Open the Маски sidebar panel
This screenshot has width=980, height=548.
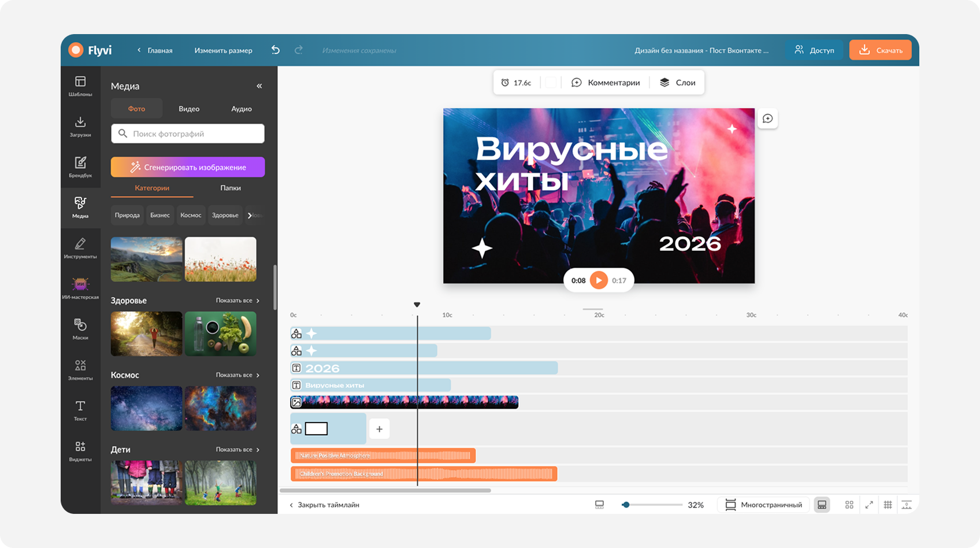click(x=80, y=329)
